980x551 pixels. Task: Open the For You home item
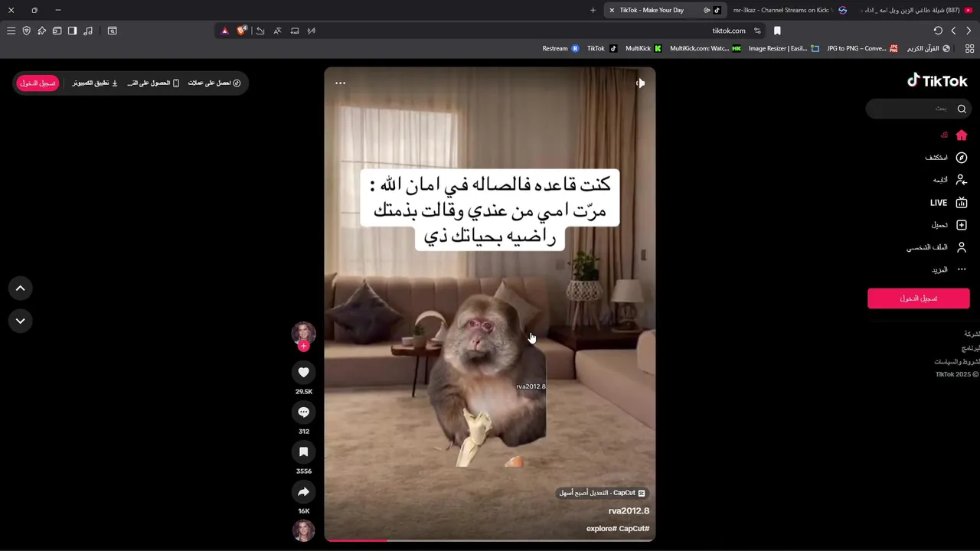954,135
